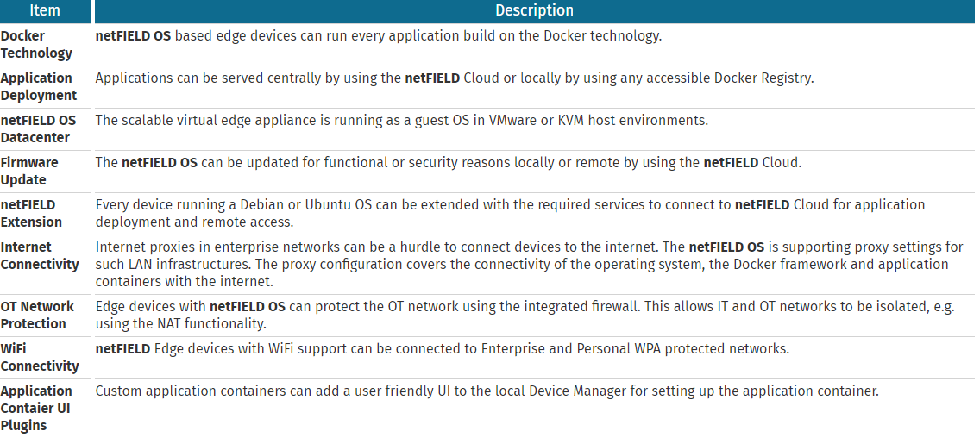Click bold netFIELD in WiFi Connectivity description
Screen dimensions: 980x444
[x=123, y=349]
